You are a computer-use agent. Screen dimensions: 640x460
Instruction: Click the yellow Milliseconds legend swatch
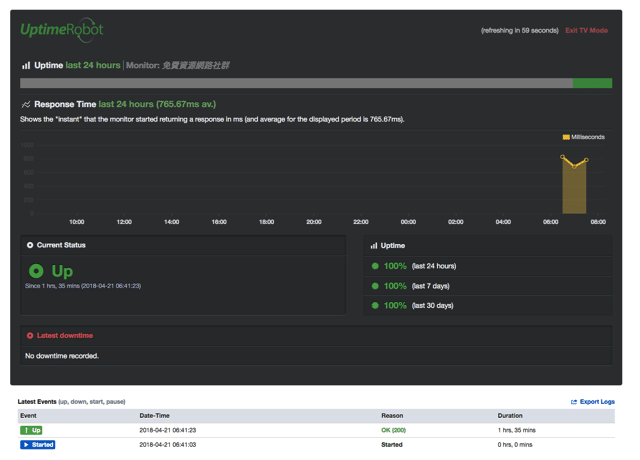point(566,137)
